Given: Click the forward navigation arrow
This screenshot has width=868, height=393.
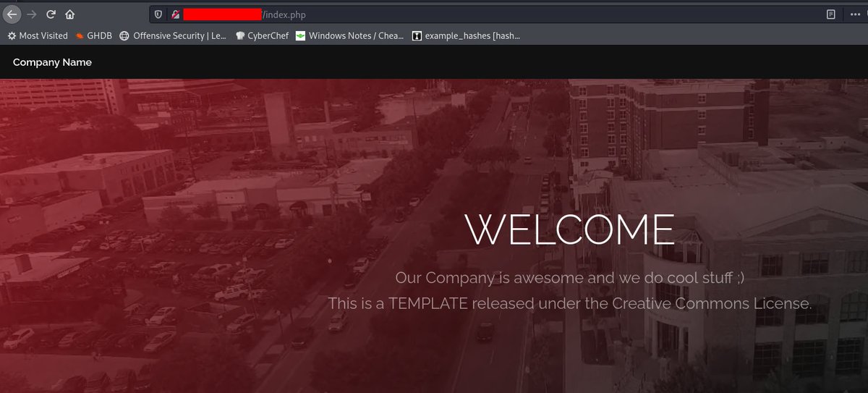Looking at the screenshot, I should click(x=32, y=14).
